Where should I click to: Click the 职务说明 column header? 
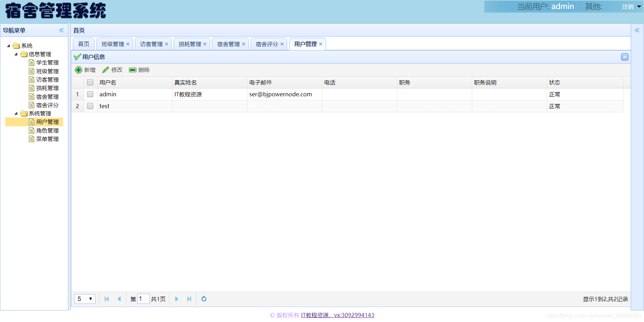[509, 83]
